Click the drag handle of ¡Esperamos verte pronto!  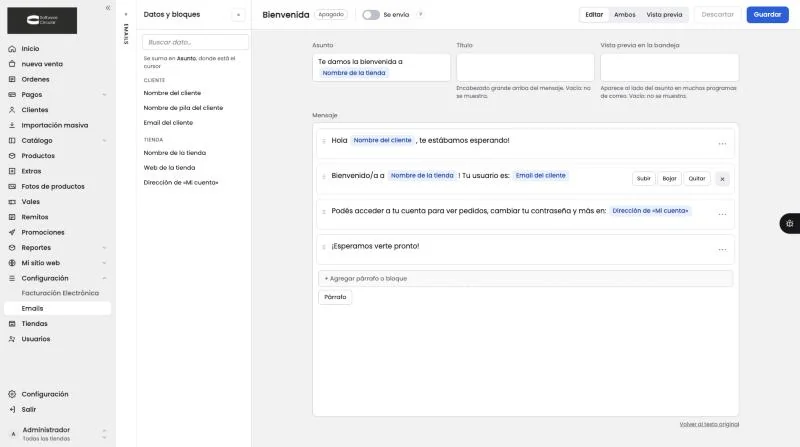pyautogui.click(x=324, y=247)
